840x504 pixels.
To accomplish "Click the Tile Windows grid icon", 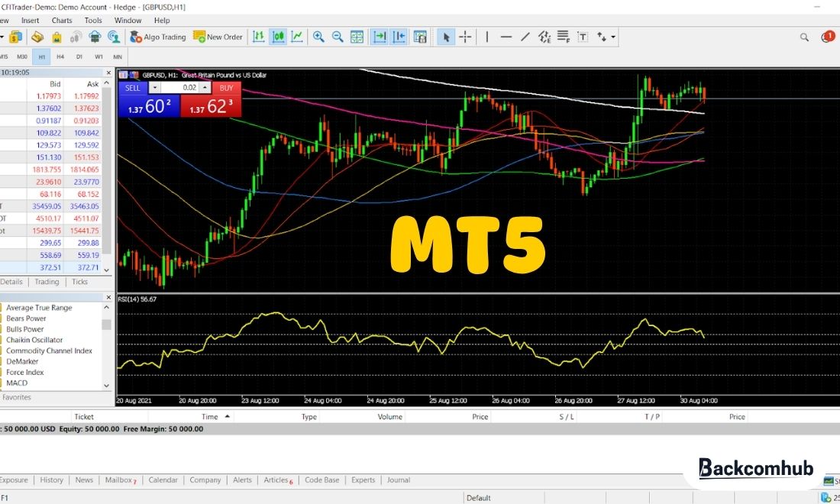I will pyautogui.click(x=357, y=37).
